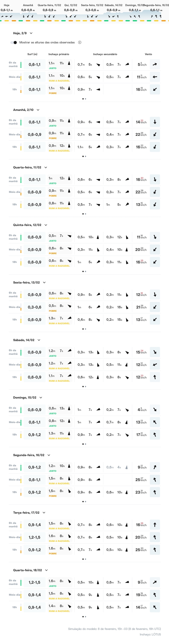This screenshot has width=169, height=644.
Task: Click wind icon for Amanhã 2/10 morning row
Action: (155, 122)
